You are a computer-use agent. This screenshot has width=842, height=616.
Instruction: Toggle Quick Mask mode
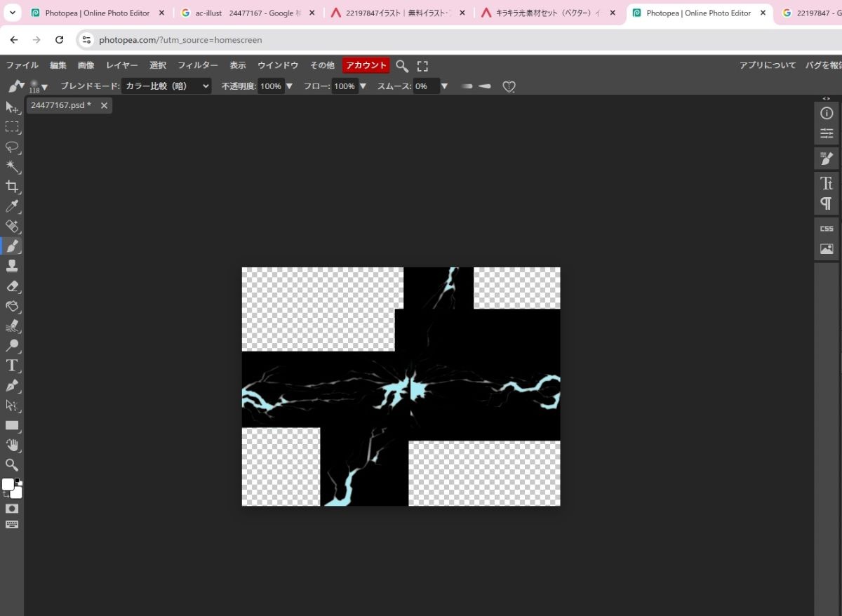click(12, 509)
